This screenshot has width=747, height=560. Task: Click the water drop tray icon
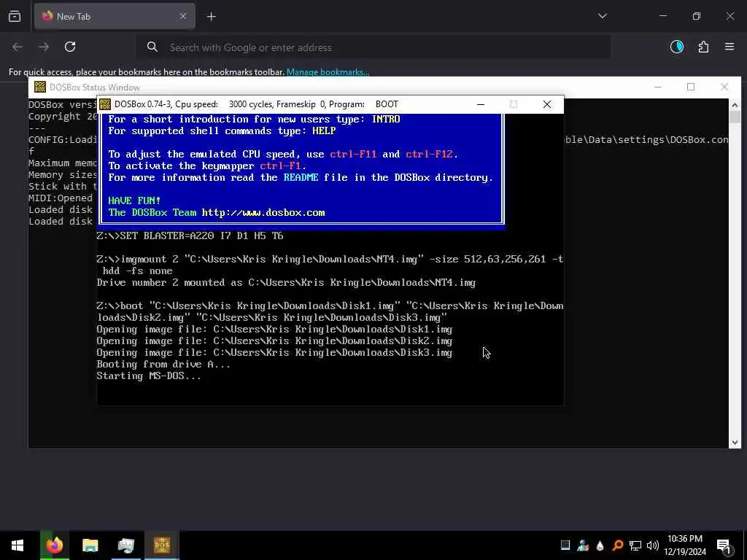(600, 545)
